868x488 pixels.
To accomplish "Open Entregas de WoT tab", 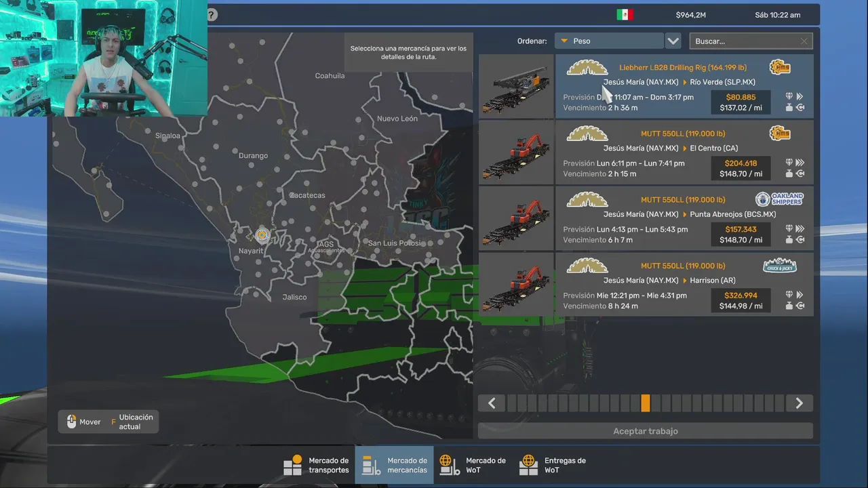I will click(x=552, y=465).
